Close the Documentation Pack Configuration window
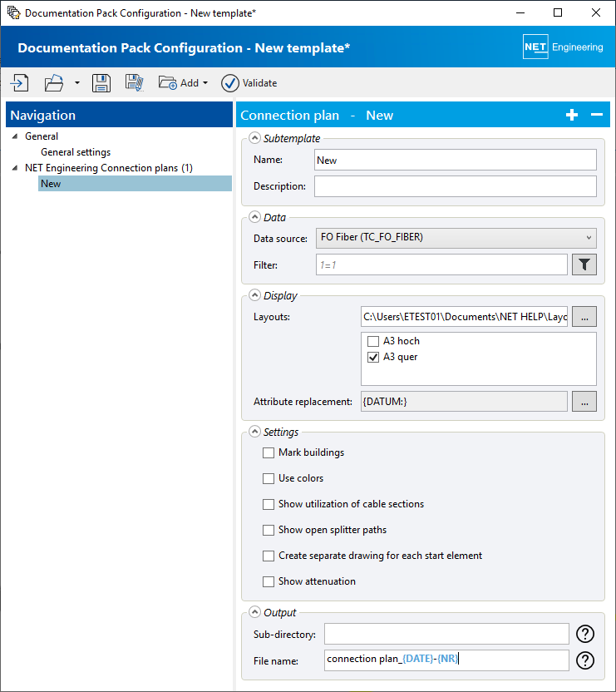 pos(596,12)
